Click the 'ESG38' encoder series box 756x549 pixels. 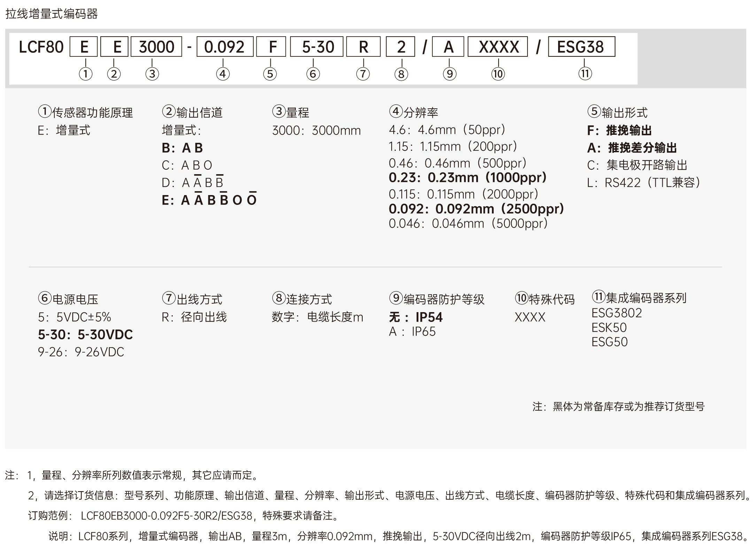pos(582,47)
